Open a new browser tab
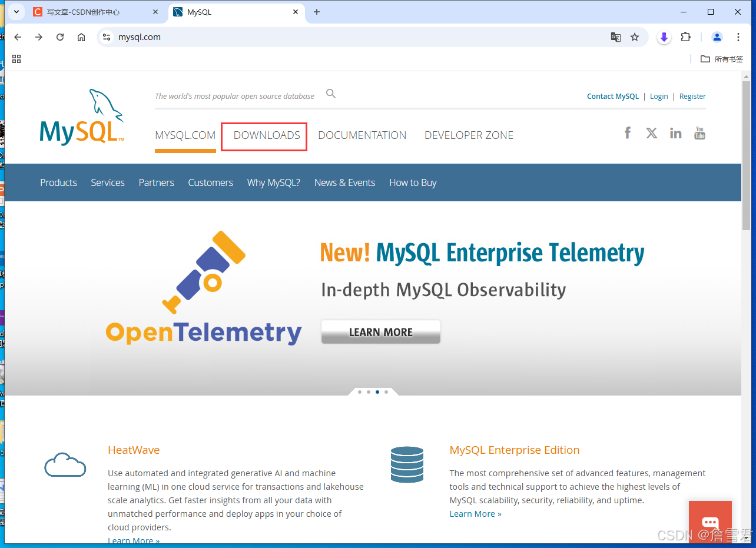The image size is (756, 548). tap(317, 12)
